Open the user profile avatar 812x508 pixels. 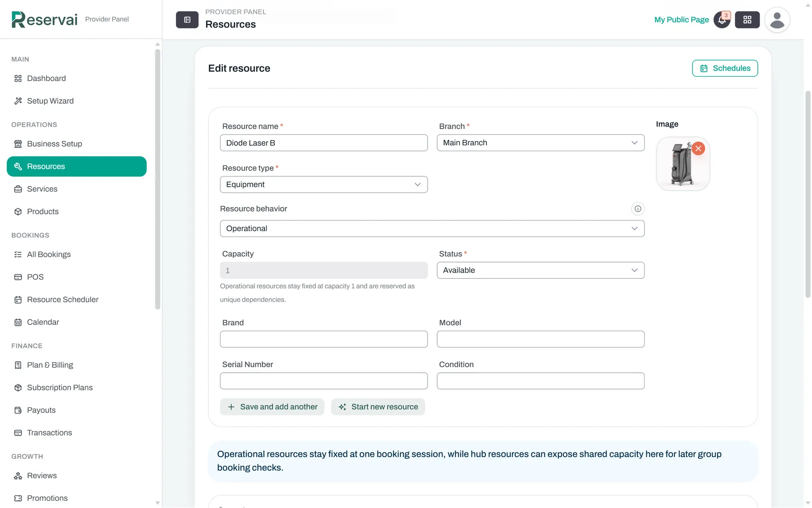(x=777, y=20)
